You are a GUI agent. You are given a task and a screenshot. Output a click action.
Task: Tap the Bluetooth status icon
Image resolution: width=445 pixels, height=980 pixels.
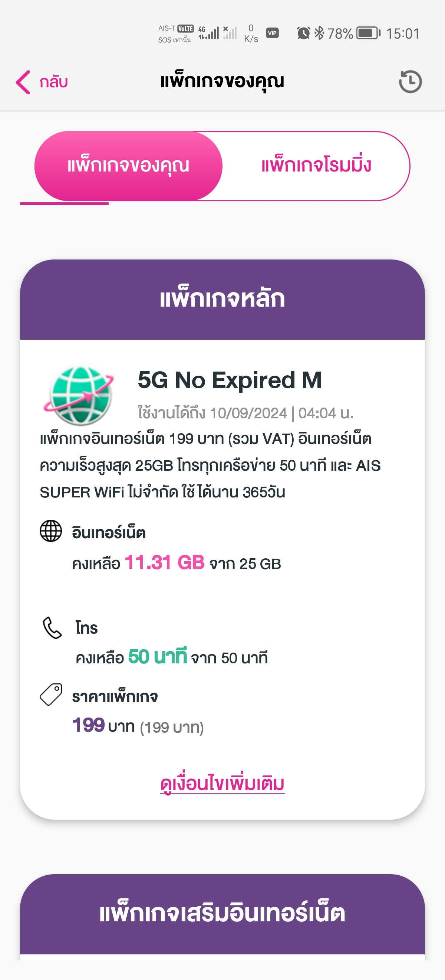pos(319,33)
